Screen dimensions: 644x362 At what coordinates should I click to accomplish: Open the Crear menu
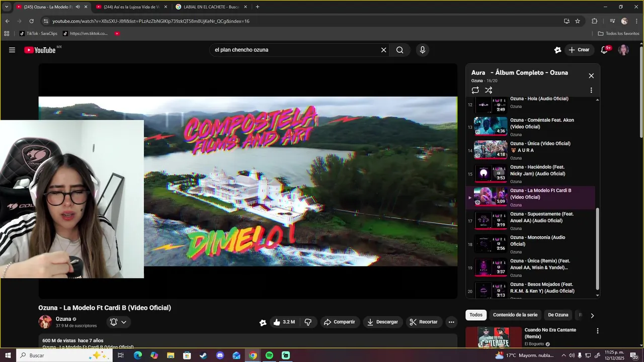click(579, 50)
